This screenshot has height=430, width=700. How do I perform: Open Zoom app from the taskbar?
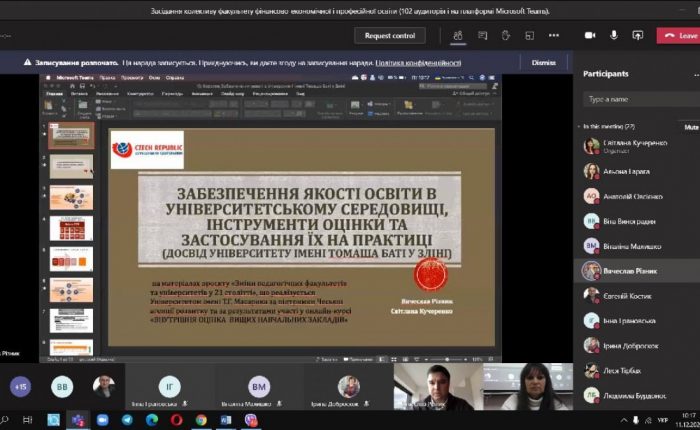[x=103, y=420]
